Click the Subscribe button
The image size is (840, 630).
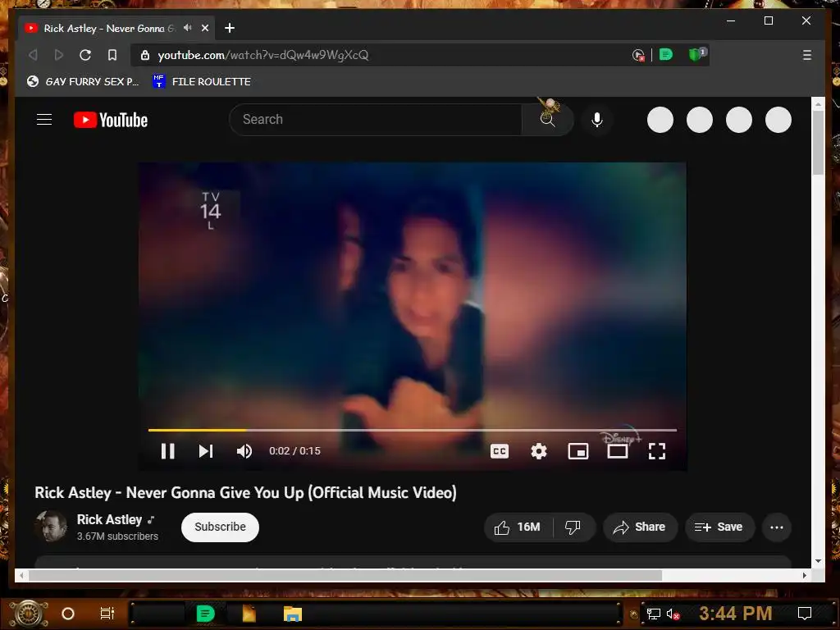220,527
